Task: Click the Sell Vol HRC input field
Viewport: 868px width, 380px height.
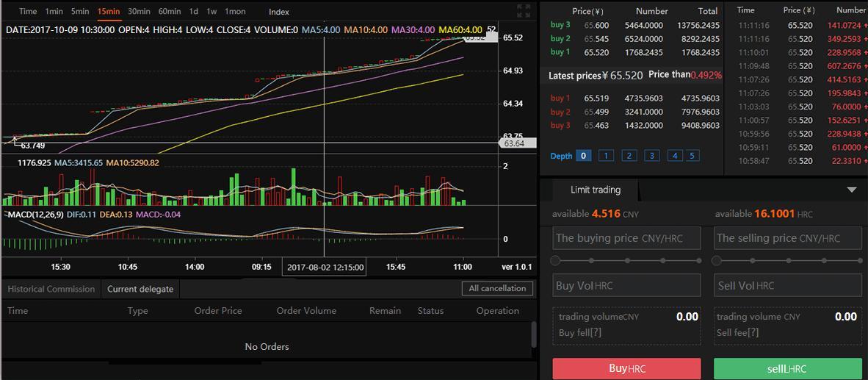Action: 787,285
